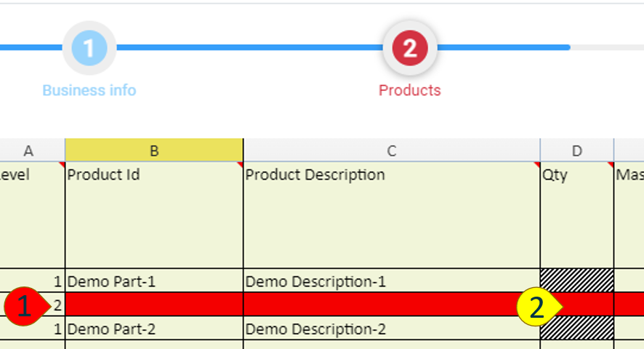Click the Qty header cell
Screen dimensions: 644x349
tap(576, 214)
